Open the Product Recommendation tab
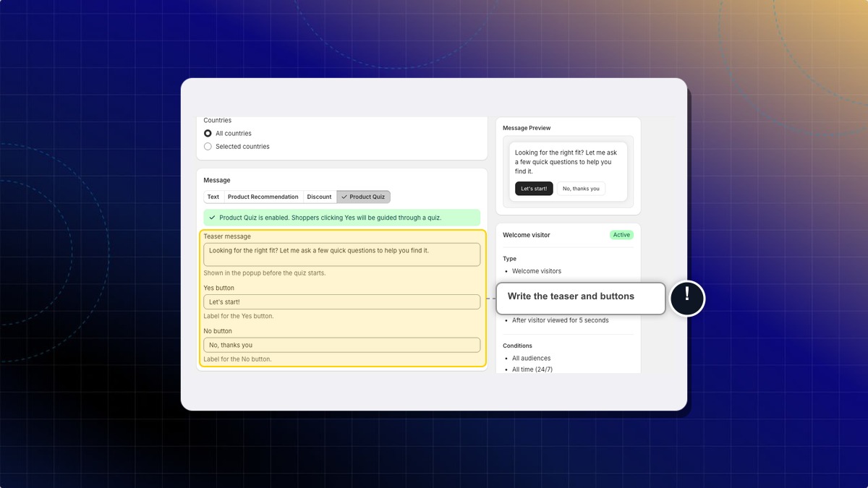This screenshot has height=488, width=868. pos(263,197)
